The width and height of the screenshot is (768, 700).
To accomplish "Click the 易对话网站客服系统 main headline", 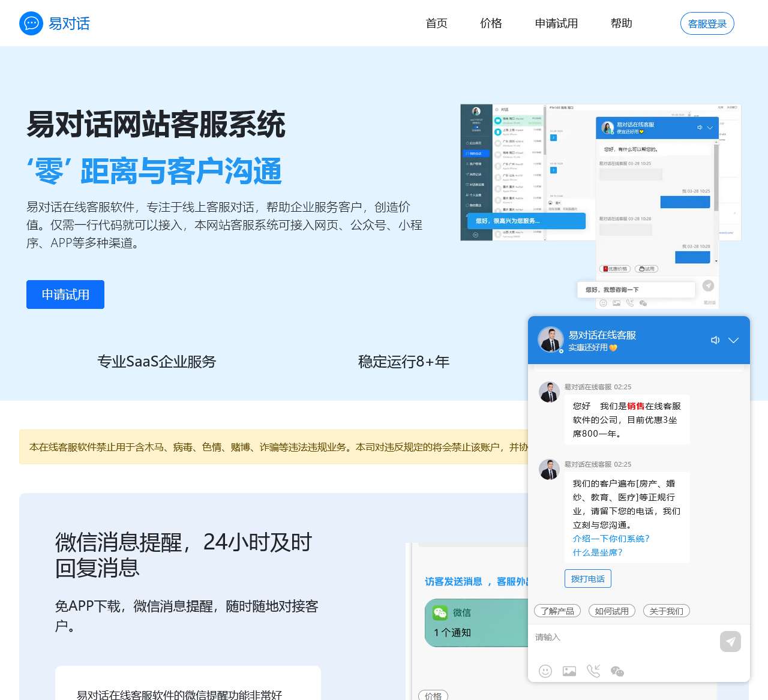I will [x=156, y=125].
